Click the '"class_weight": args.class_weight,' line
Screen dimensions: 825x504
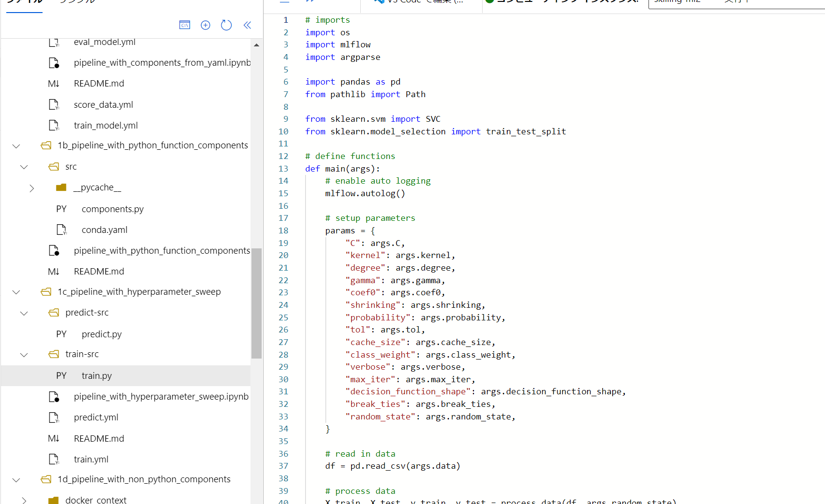430,355
